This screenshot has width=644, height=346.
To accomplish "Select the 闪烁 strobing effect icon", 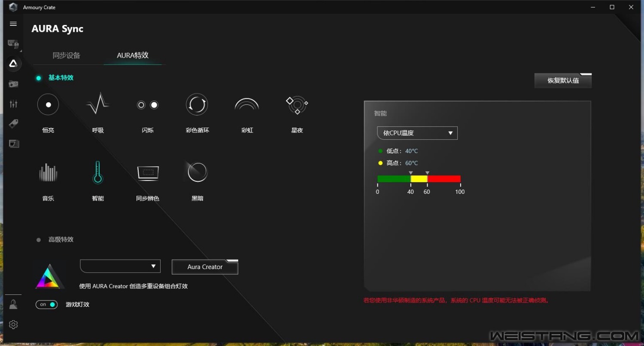I will coord(148,105).
